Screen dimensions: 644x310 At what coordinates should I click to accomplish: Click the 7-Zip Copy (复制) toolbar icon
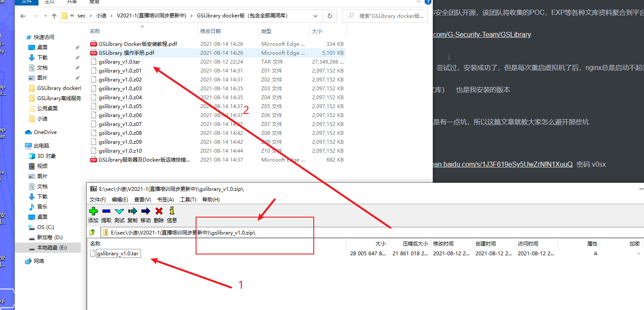(x=133, y=211)
